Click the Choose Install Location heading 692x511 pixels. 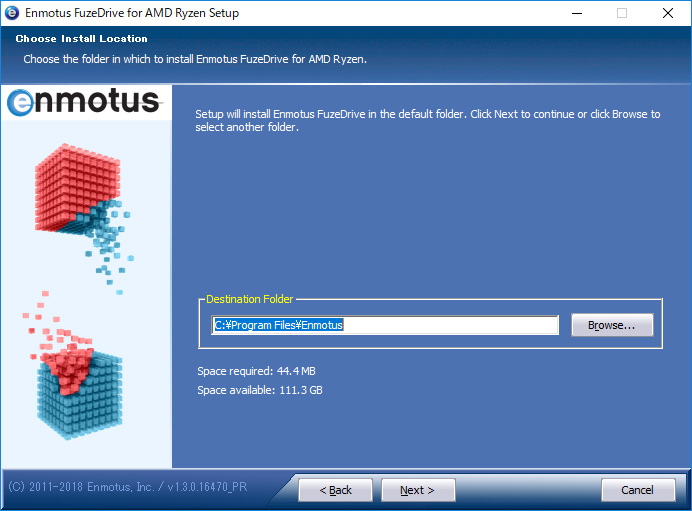81,39
